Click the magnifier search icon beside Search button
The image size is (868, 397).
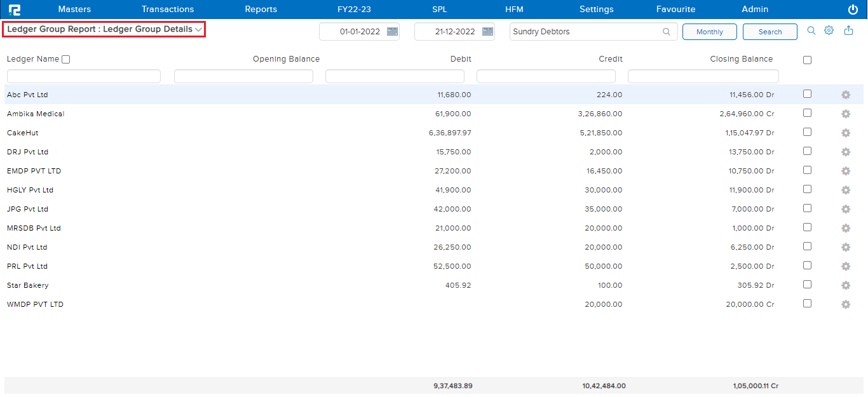coord(811,30)
